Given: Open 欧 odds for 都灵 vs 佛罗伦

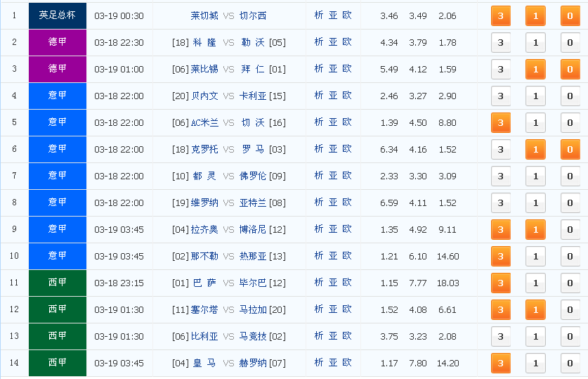Looking at the screenshot, I should [x=347, y=176].
